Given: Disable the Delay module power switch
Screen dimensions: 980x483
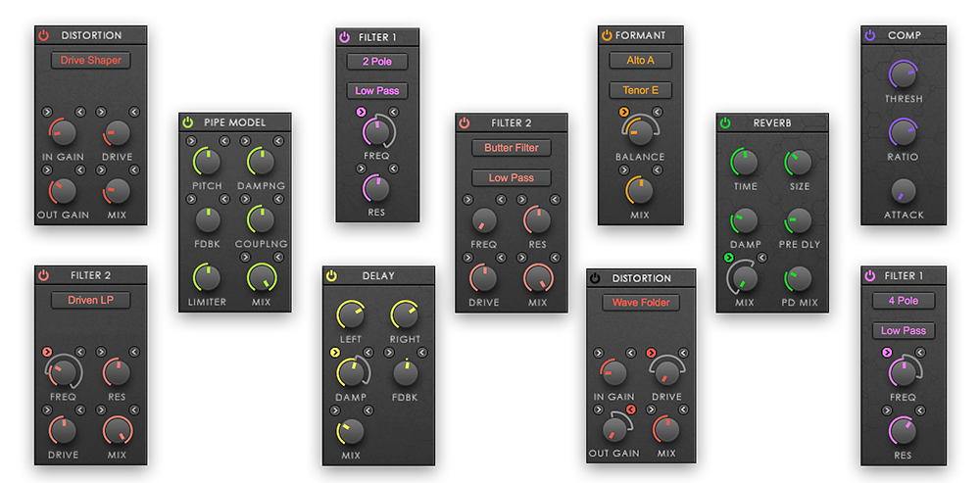Looking at the screenshot, I should (x=331, y=276).
